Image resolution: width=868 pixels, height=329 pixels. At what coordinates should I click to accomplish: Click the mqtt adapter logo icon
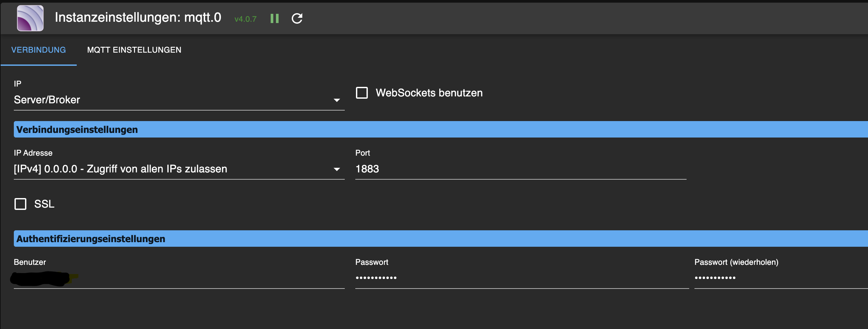point(30,18)
